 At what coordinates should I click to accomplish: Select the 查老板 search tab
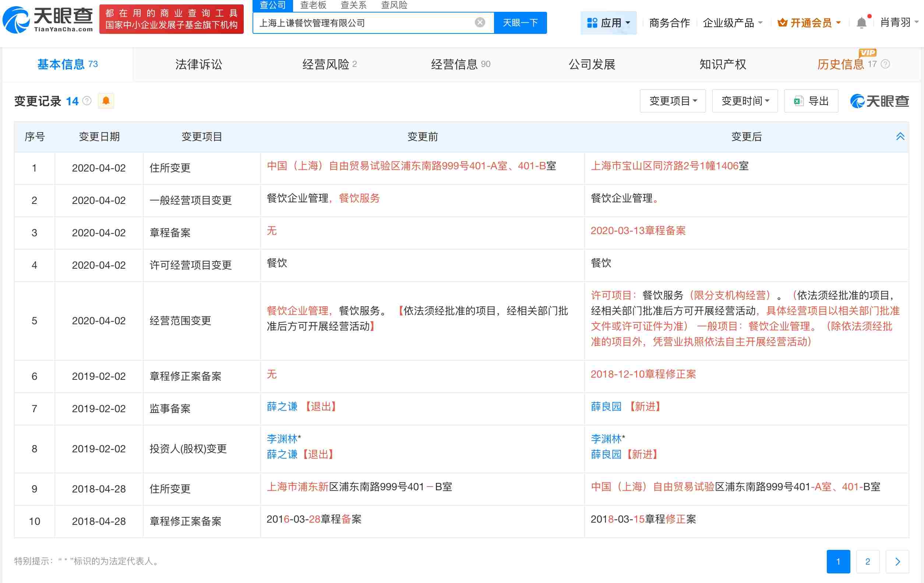pos(314,5)
